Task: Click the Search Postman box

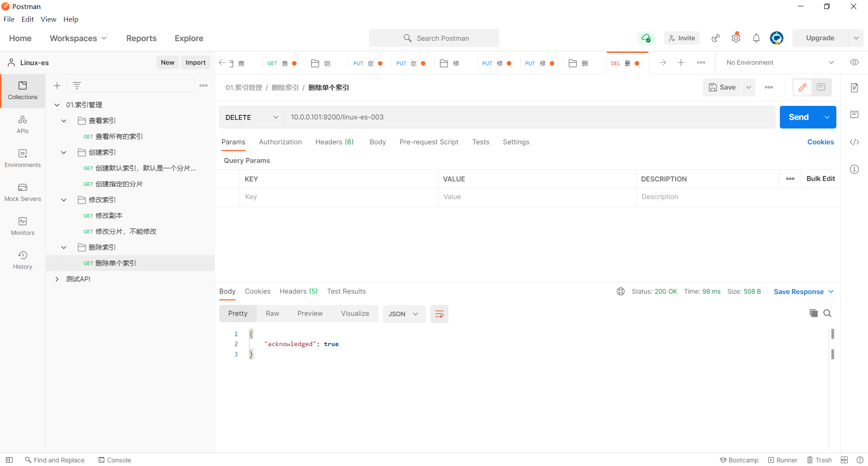Action: (x=434, y=38)
